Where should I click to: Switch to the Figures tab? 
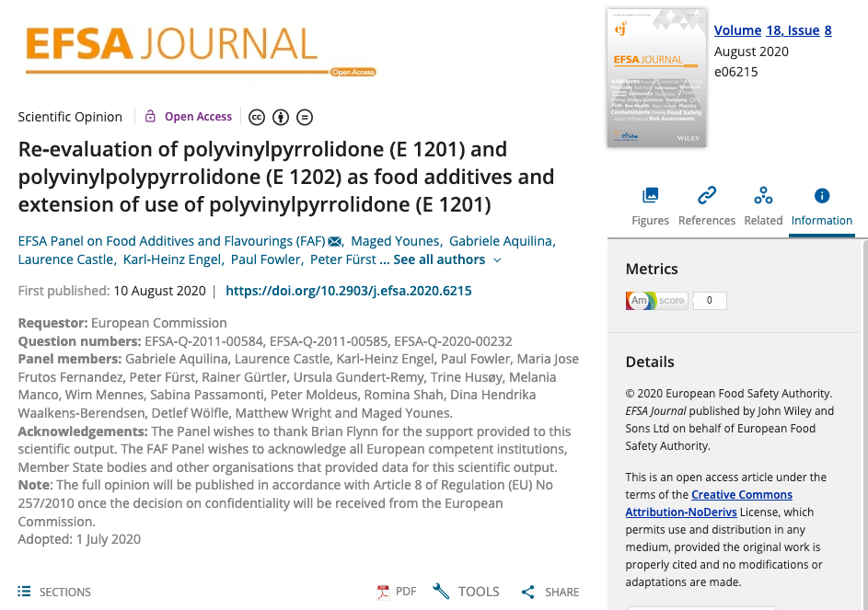650,206
